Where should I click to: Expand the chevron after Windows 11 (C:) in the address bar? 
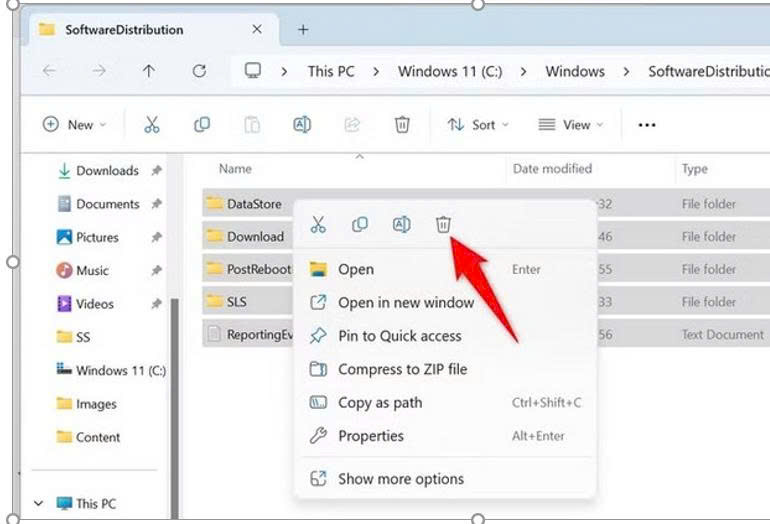click(523, 72)
